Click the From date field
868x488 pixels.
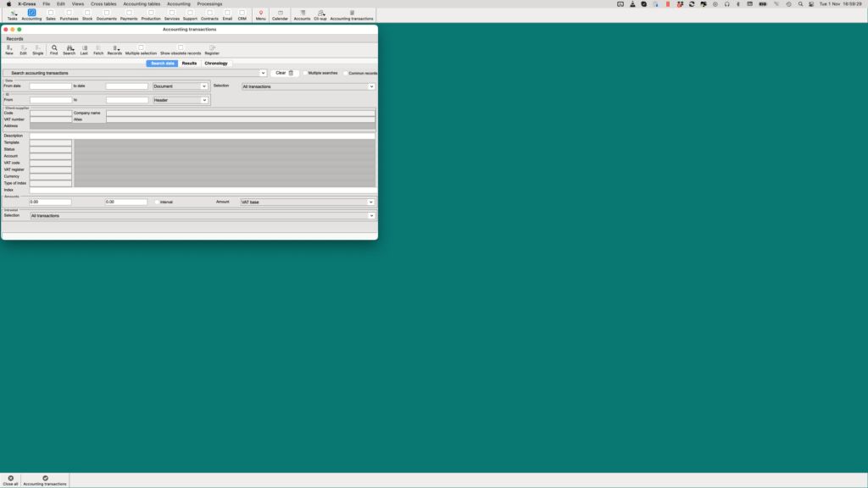click(50, 86)
